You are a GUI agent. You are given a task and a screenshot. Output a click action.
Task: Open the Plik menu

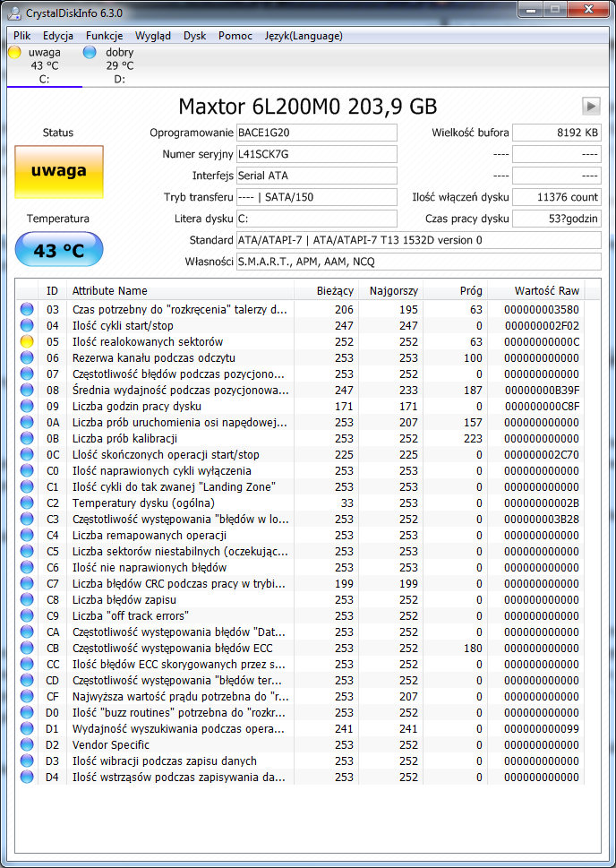point(22,36)
